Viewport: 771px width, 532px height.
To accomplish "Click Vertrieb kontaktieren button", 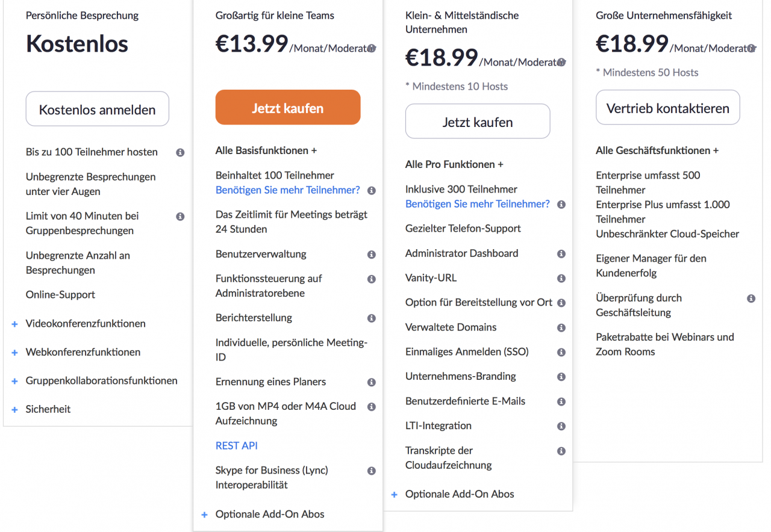I will click(668, 108).
